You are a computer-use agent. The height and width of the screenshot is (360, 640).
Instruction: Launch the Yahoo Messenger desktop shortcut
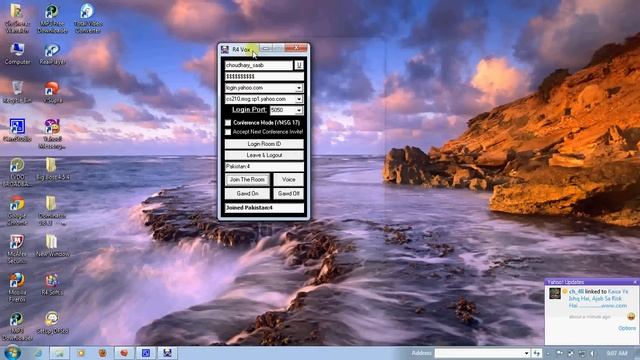pyautogui.click(x=52, y=133)
